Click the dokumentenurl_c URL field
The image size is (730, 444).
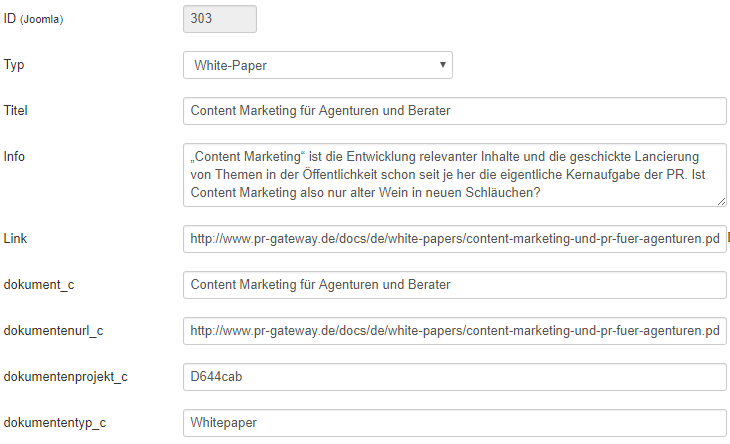(x=454, y=331)
